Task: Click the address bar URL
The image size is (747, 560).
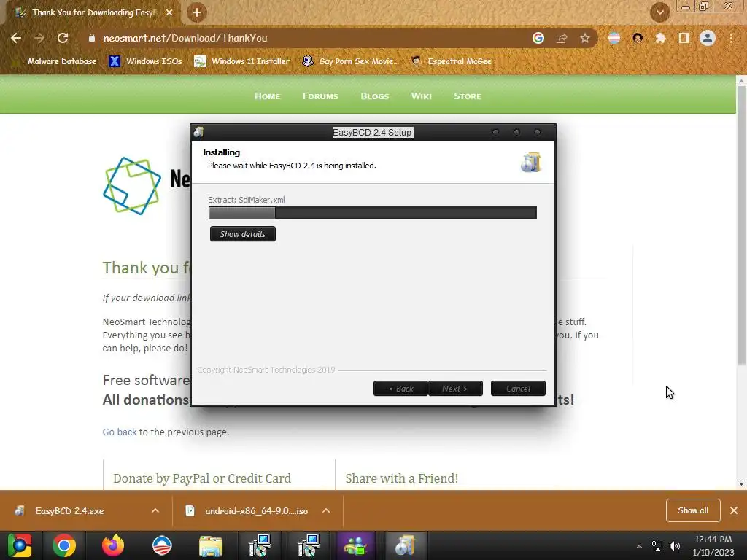Action: click(x=185, y=38)
